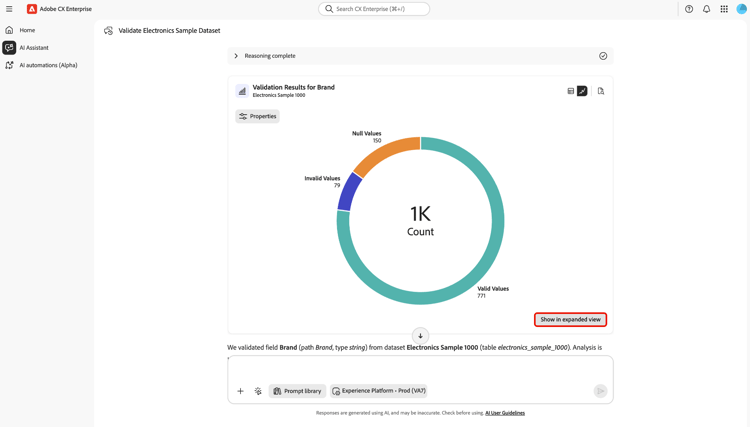Open the Prompt library
This screenshot has height=427, width=750.
pyautogui.click(x=297, y=391)
